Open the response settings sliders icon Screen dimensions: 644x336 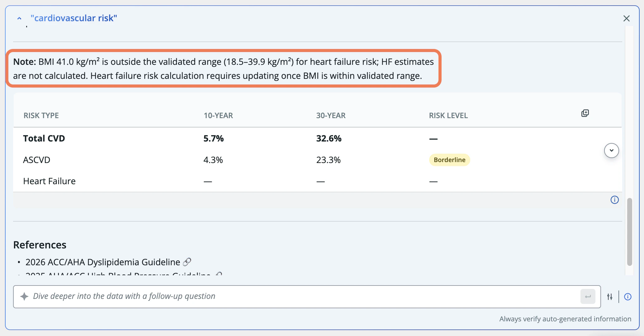point(610,296)
